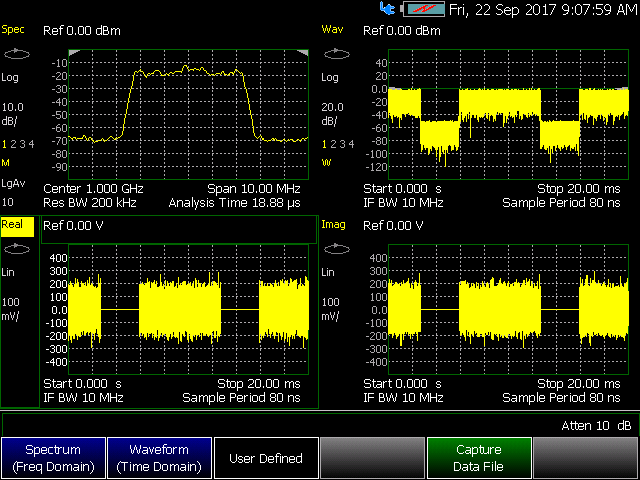Click the Center 1.000 GHz readout
The height and width of the screenshot is (480, 640).
93,189
